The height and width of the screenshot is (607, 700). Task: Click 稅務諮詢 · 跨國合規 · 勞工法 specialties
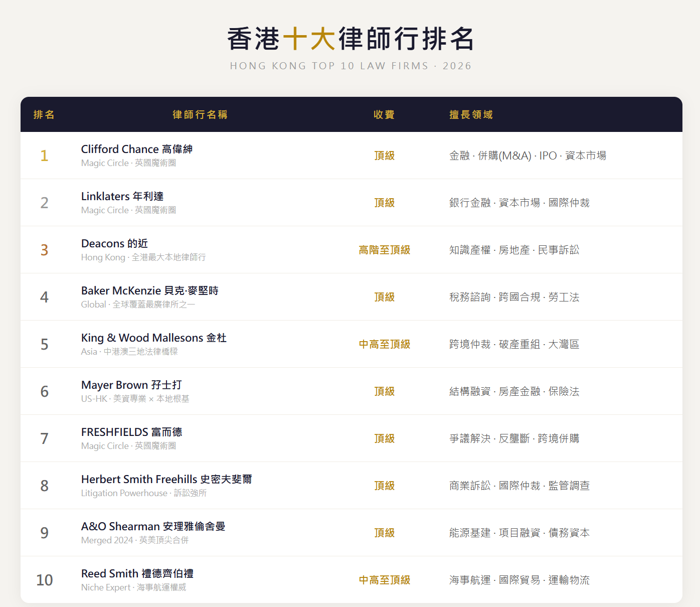coord(514,297)
